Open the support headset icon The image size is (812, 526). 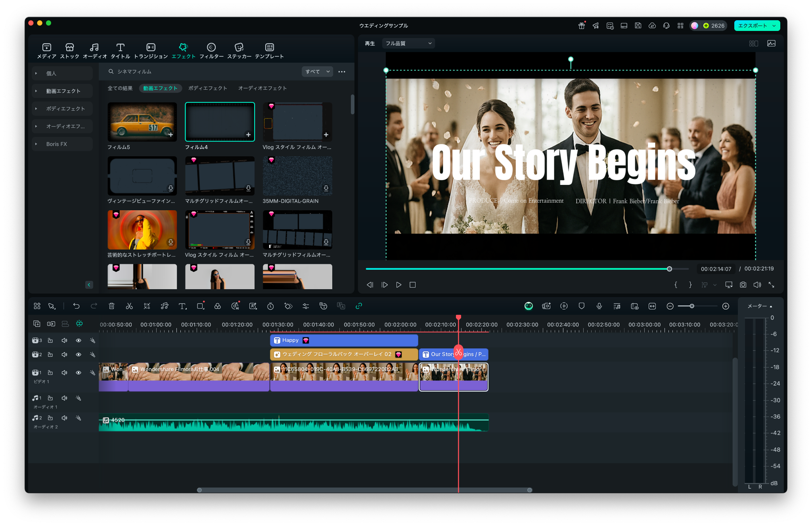[666, 25]
